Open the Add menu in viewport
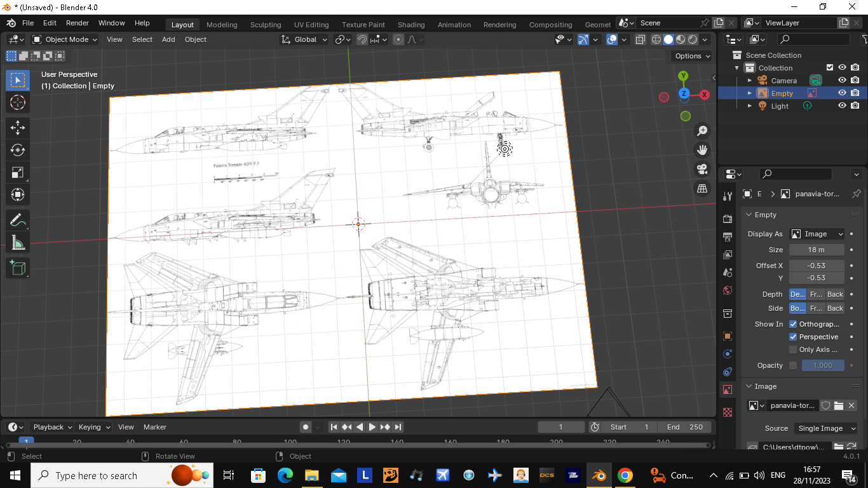The height and width of the screenshot is (488, 868). pyautogui.click(x=168, y=39)
